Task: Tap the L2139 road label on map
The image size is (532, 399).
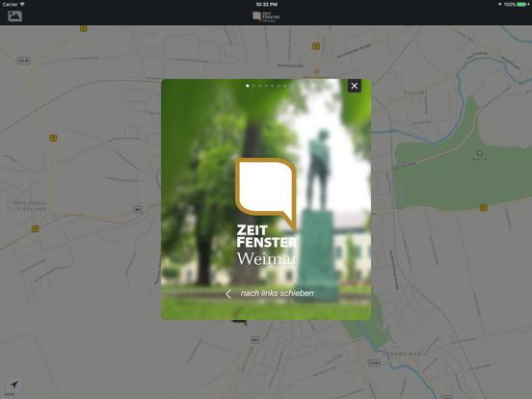Action: pyautogui.click(x=24, y=61)
